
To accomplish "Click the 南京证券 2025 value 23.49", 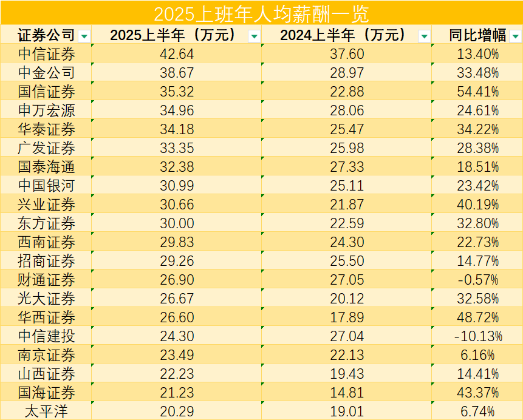I will [176, 354].
